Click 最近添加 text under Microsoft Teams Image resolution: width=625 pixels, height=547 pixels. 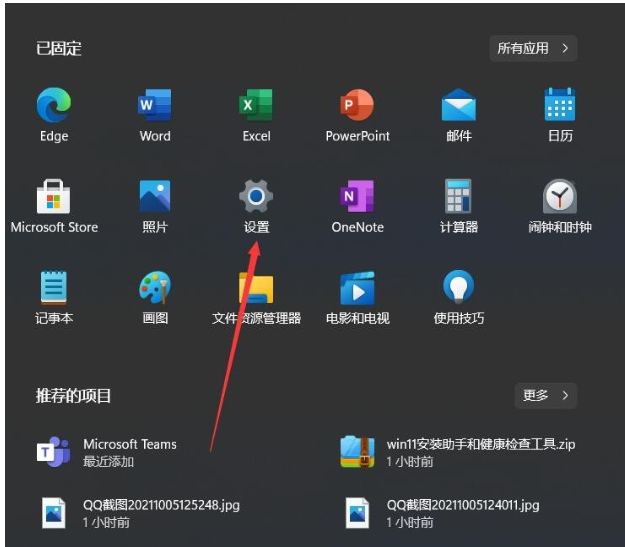click(x=108, y=462)
